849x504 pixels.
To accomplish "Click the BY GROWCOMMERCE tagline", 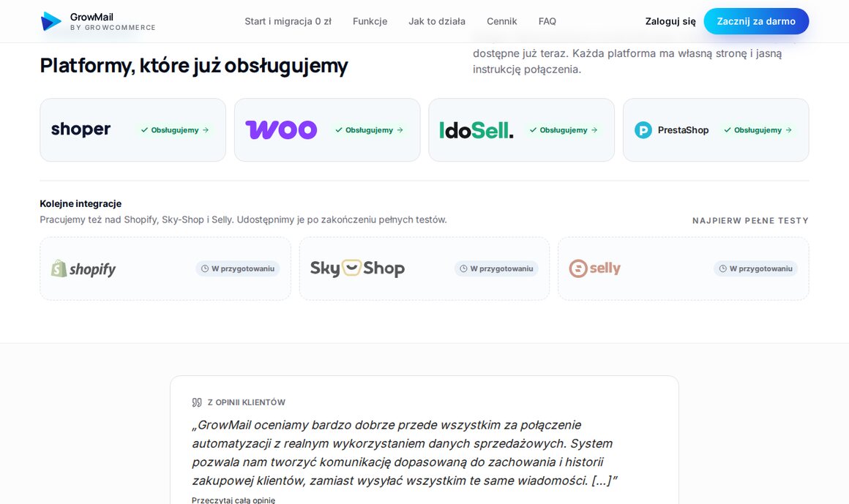I will pos(113,28).
